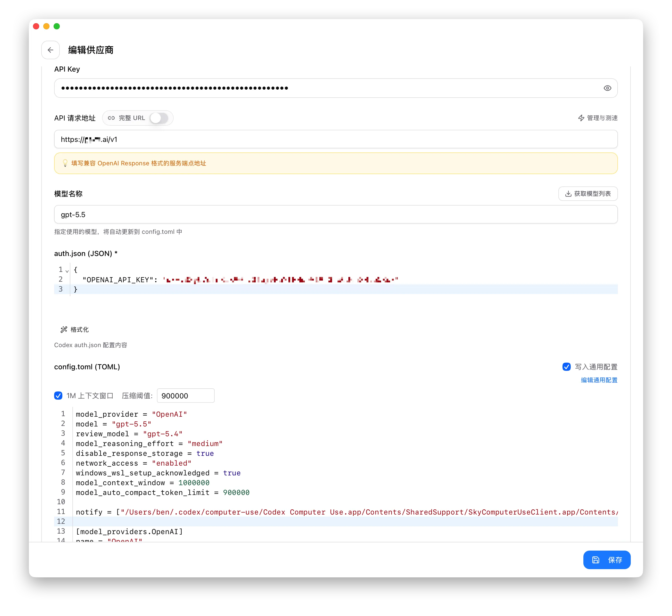Click the closing brace line in auth.json
Viewport: 672px width, 616px height.
coord(343,289)
